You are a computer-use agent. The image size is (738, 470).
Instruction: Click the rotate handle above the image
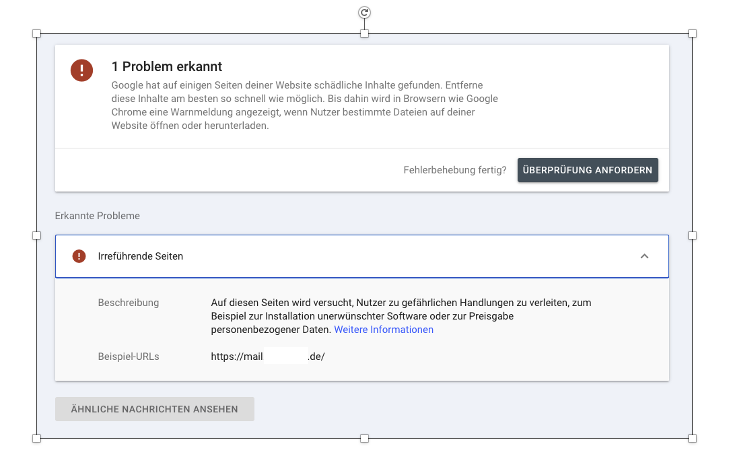(x=364, y=12)
